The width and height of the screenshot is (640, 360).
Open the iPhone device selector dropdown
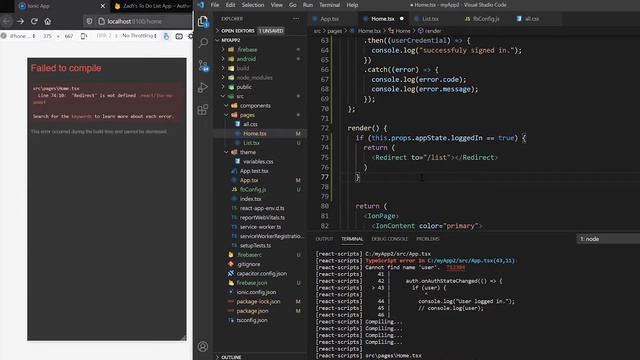22,36
